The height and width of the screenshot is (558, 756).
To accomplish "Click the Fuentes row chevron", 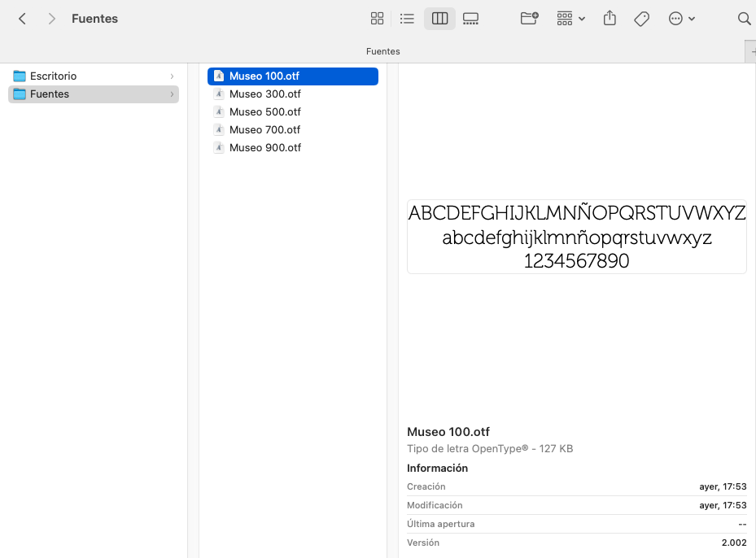I will (x=172, y=94).
